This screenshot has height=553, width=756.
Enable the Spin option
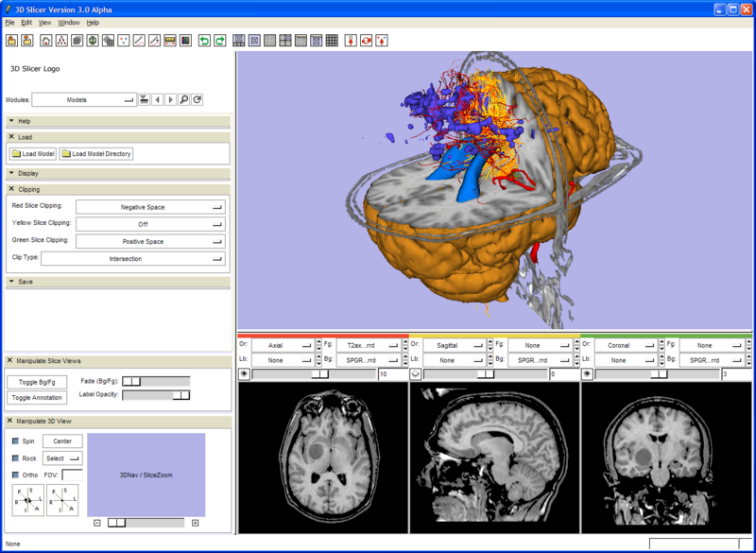[15, 441]
